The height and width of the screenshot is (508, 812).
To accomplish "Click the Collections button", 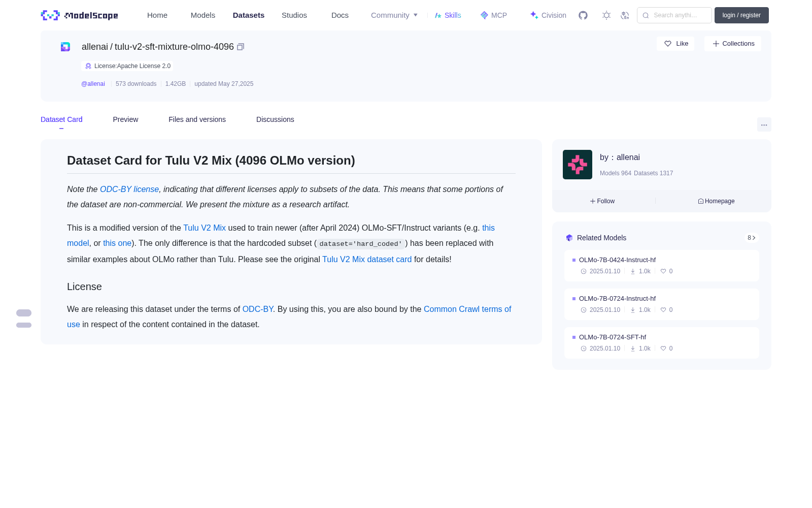I will 733,44.
